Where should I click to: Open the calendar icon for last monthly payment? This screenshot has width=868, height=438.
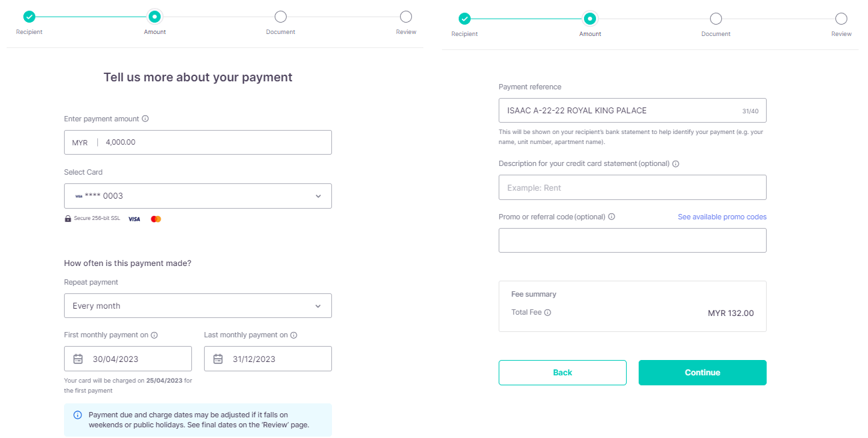(x=218, y=358)
